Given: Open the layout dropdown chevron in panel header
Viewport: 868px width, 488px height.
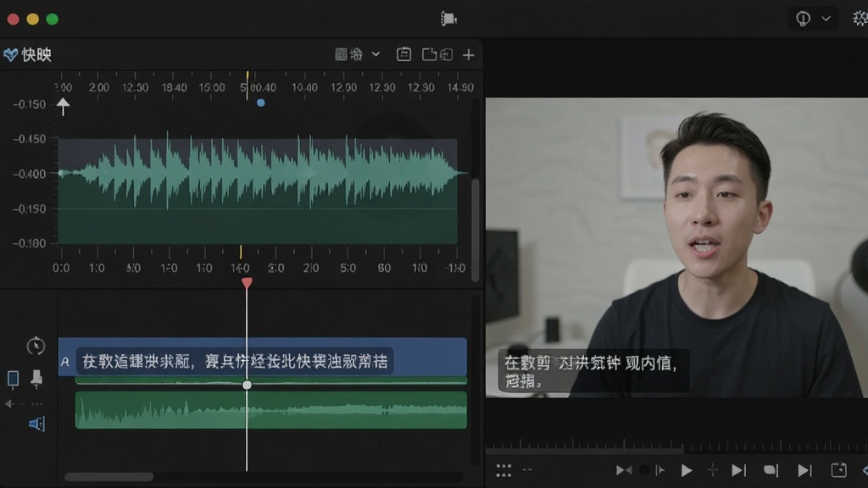Looking at the screenshot, I should coord(376,54).
